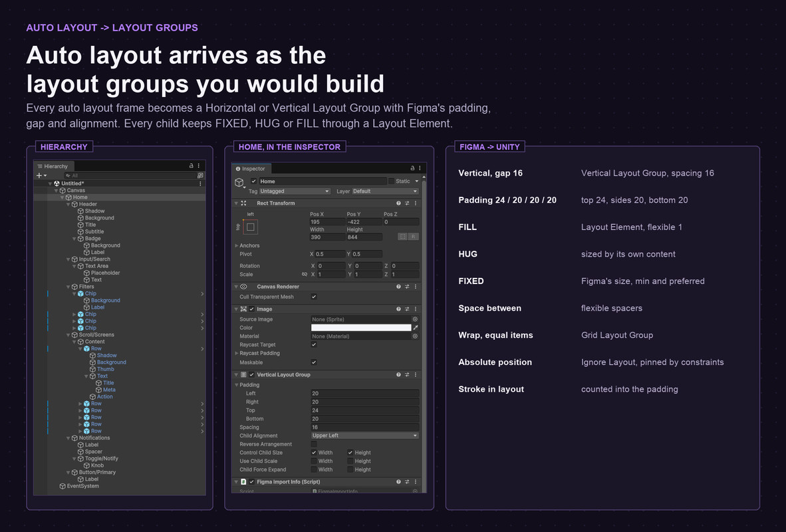Toggle Rect Transform raw edit R button

coord(414,237)
